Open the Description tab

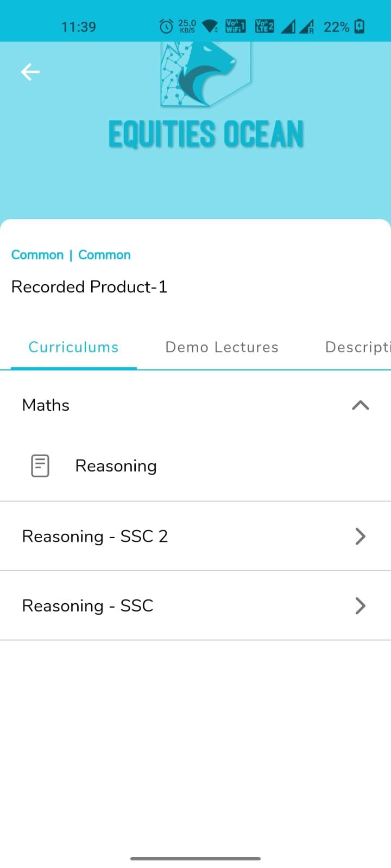pos(358,347)
